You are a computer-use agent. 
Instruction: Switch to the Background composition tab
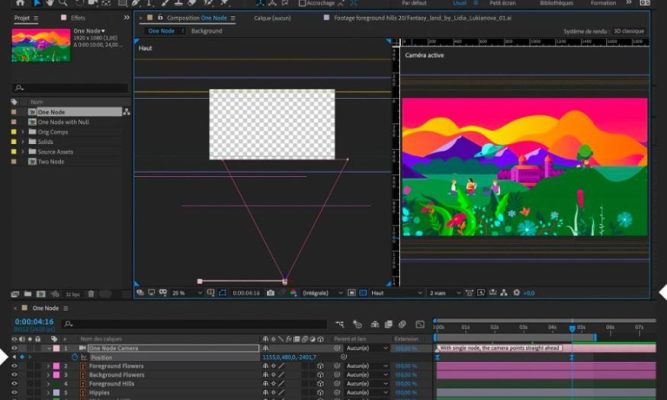pyautogui.click(x=207, y=31)
